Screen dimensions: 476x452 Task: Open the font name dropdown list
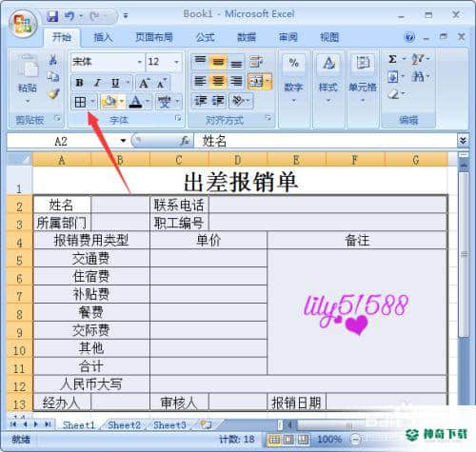(x=139, y=62)
